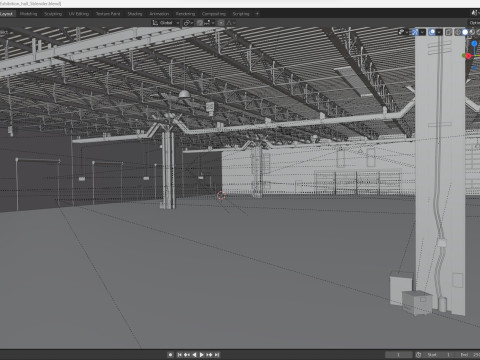The image size is (480, 360).
Task: Toggle the snapping magnet icon
Action: pos(200,23)
